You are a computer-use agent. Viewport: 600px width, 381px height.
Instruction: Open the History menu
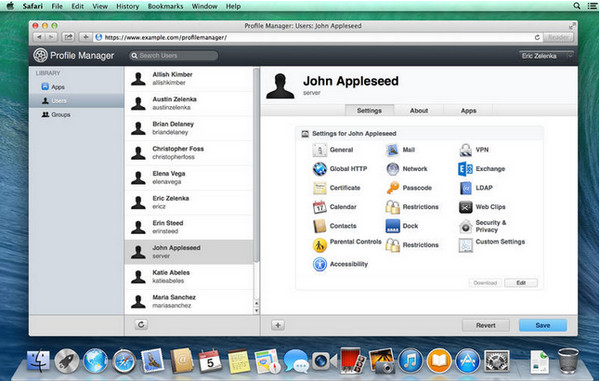coord(127,6)
